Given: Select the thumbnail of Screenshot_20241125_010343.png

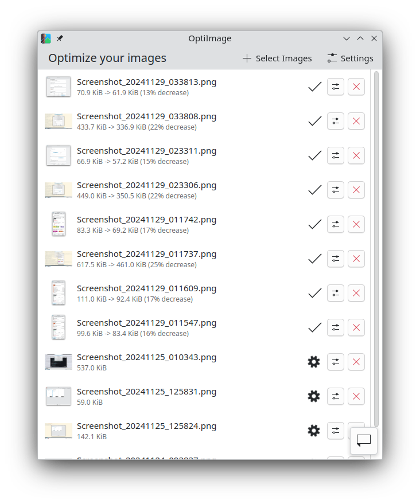Looking at the screenshot, I should coord(59,362).
